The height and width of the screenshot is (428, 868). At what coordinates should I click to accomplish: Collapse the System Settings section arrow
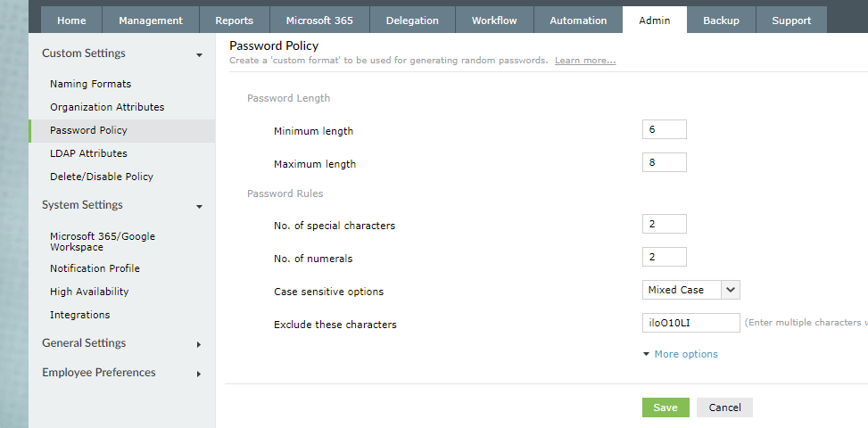(199, 207)
